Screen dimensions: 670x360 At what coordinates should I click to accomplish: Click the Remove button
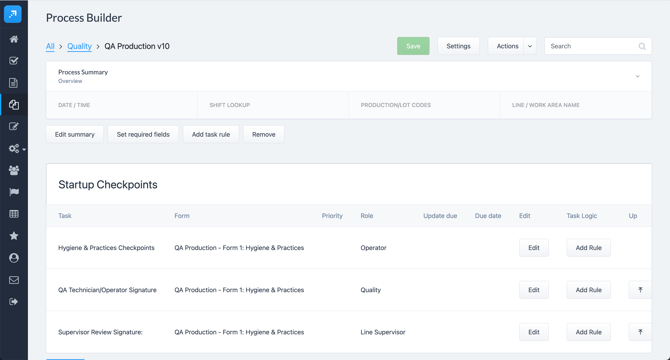(264, 135)
